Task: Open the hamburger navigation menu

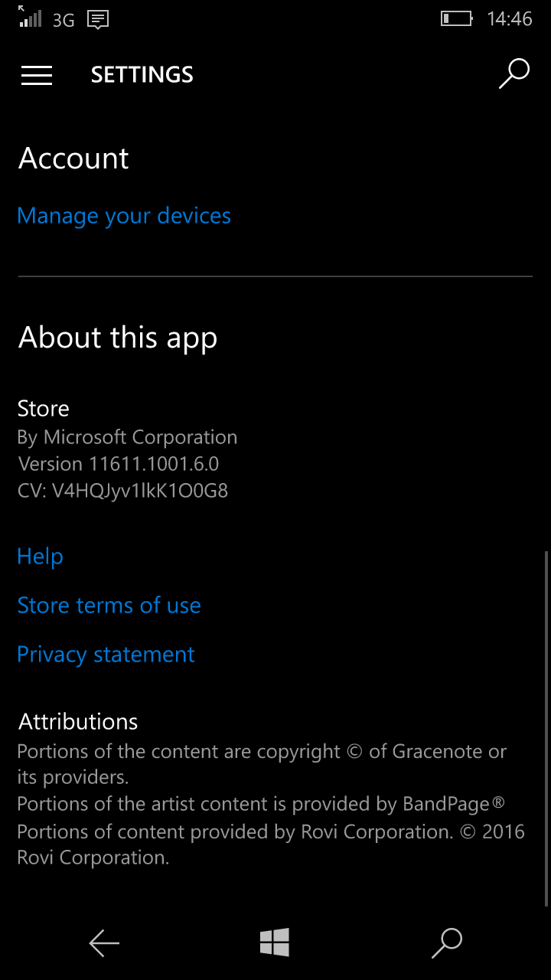Action: pyautogui.click(x=37, y=75)
